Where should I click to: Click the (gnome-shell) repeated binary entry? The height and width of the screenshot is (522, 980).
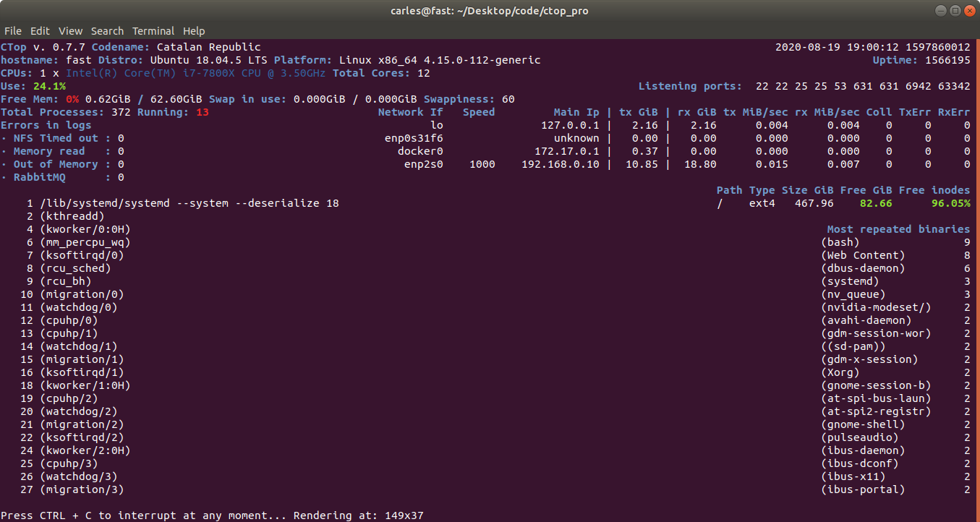point(863,424)
